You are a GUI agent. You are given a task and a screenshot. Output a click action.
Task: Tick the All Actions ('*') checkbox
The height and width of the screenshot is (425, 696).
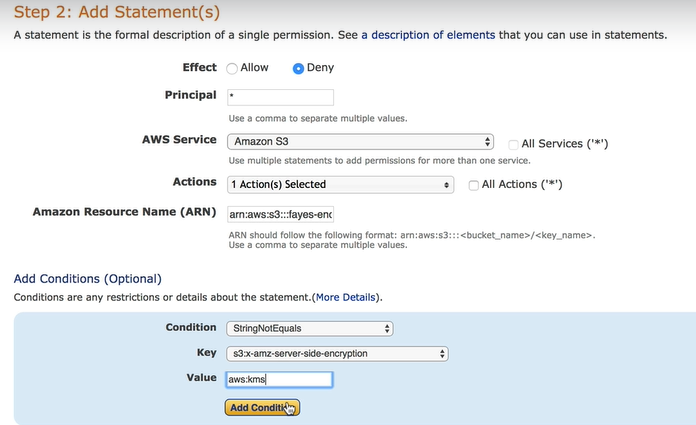[x=473, y=185]
